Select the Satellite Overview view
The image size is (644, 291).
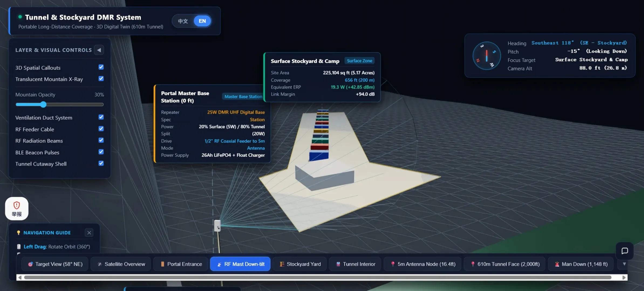(x=121, y=264)
